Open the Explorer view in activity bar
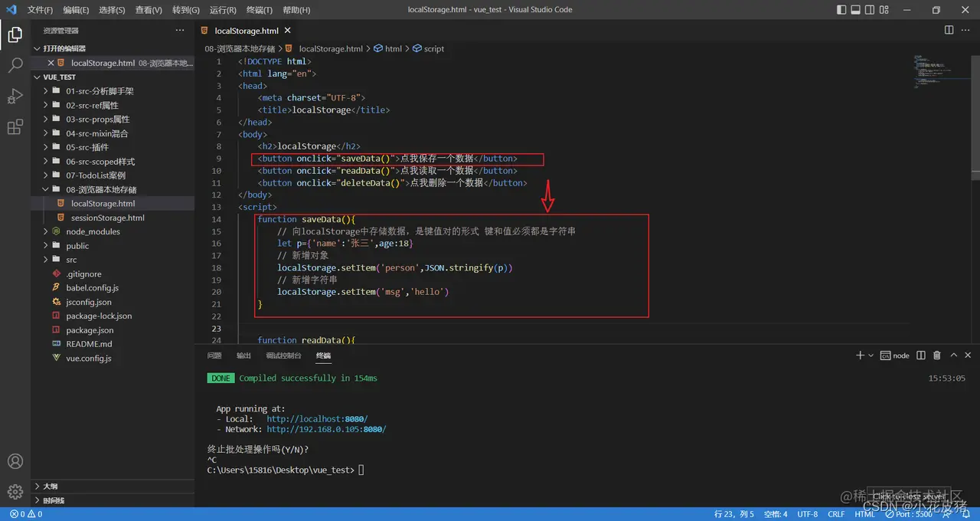980x521 pixels. [15, 34]
